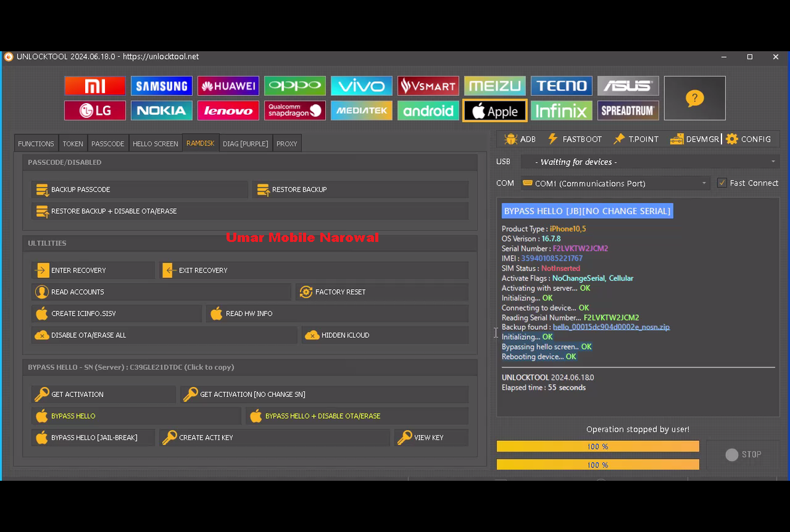Click the READ ACCOUNTS button
790x532 pixels.
161,292
